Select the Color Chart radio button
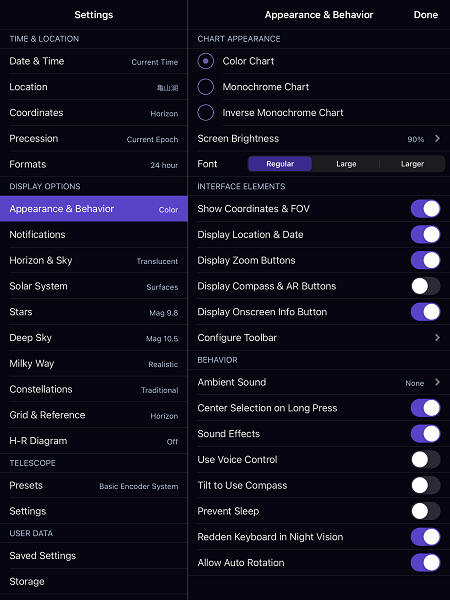 click(205, 61)
